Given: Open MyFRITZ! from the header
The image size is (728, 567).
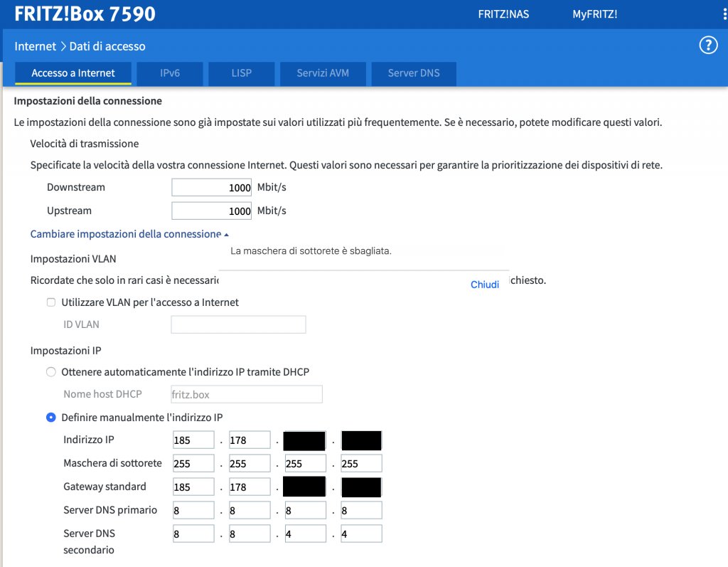Looking at the screenshot, I should click(595, 14).
